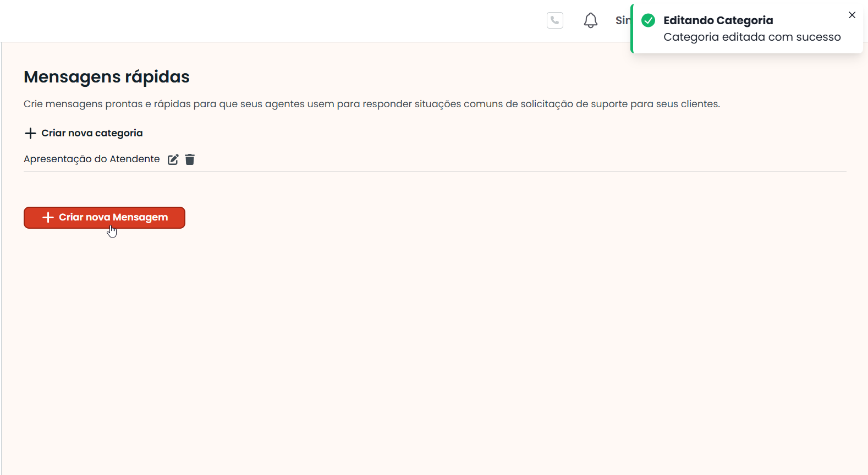
Task: Click the Mensagens rápidas page heading
Action: coord(106,77)
